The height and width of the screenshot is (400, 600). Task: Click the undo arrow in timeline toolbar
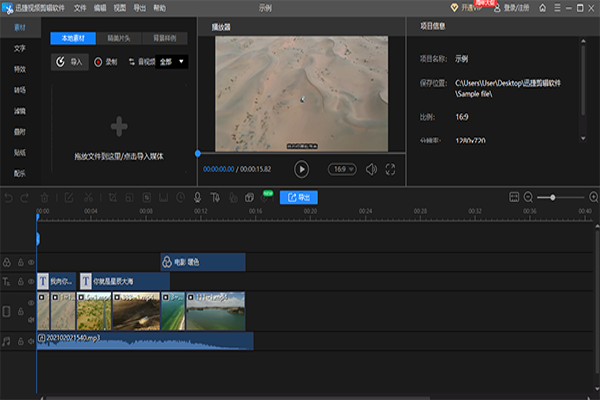[x=10, y=197]
